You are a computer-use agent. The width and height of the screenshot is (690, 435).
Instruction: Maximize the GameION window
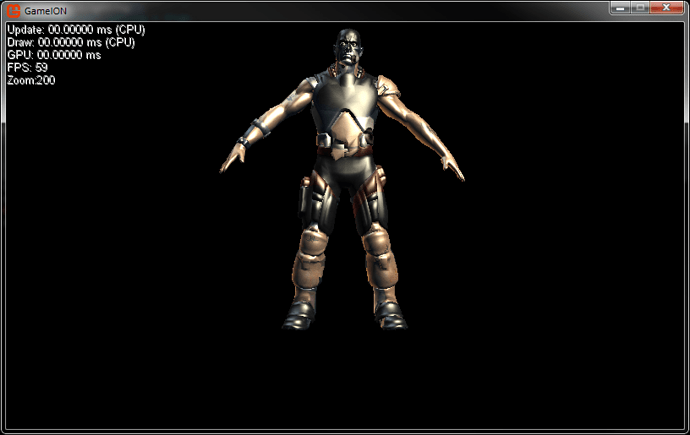640,8
